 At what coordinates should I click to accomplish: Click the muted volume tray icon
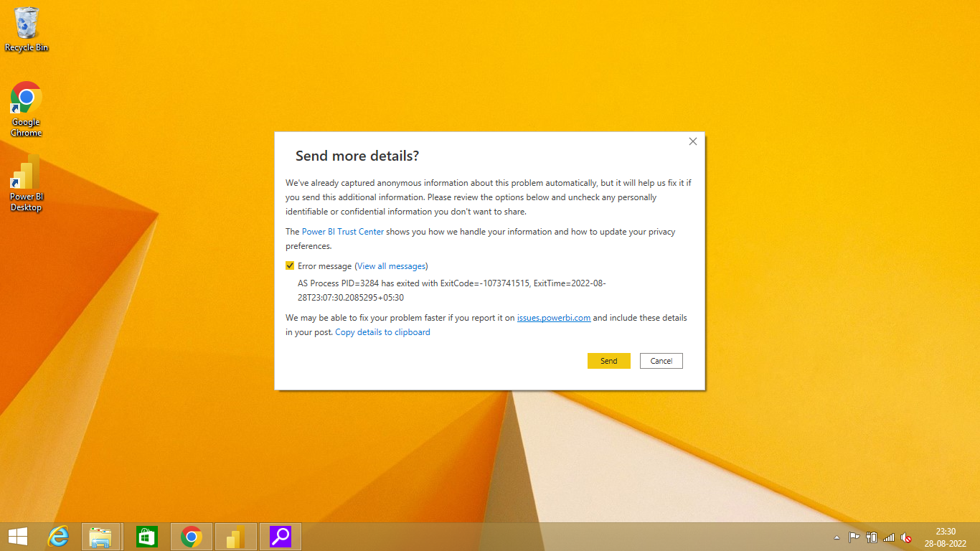coord(906,537)
